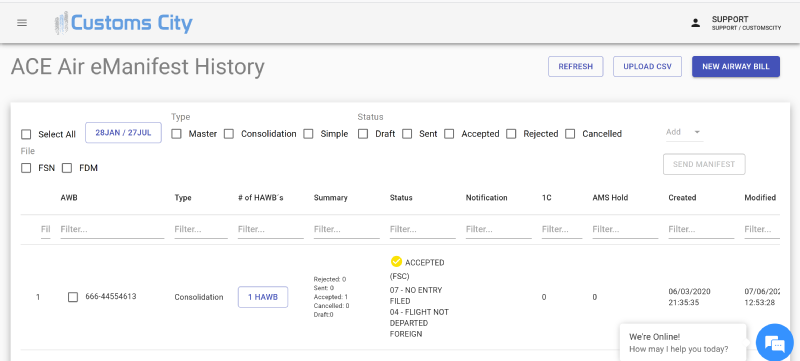
Task: Focus the AWB filter input field
Action: (112, 229)
